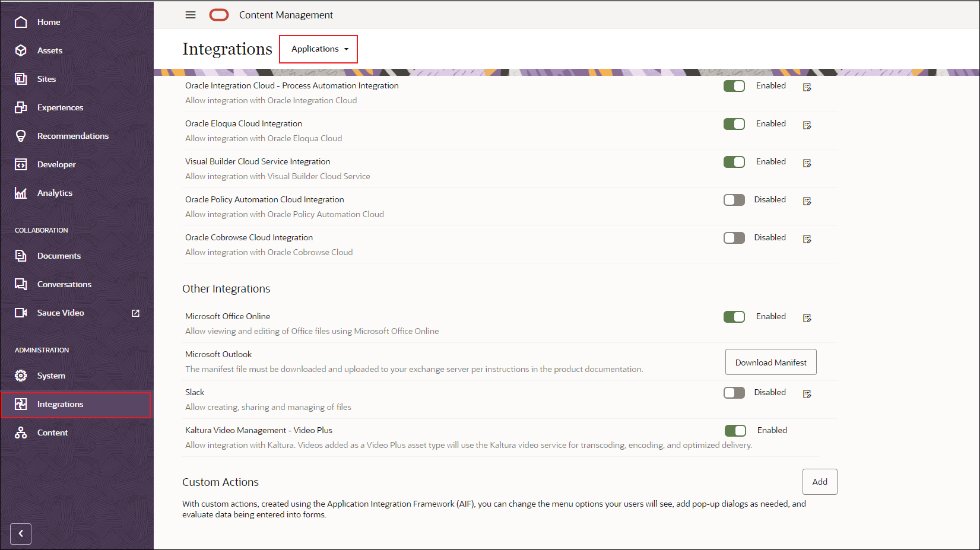The image size is (980, 550).
Task: Click the Custom Actions heading
Action: (x=220, y=482)
